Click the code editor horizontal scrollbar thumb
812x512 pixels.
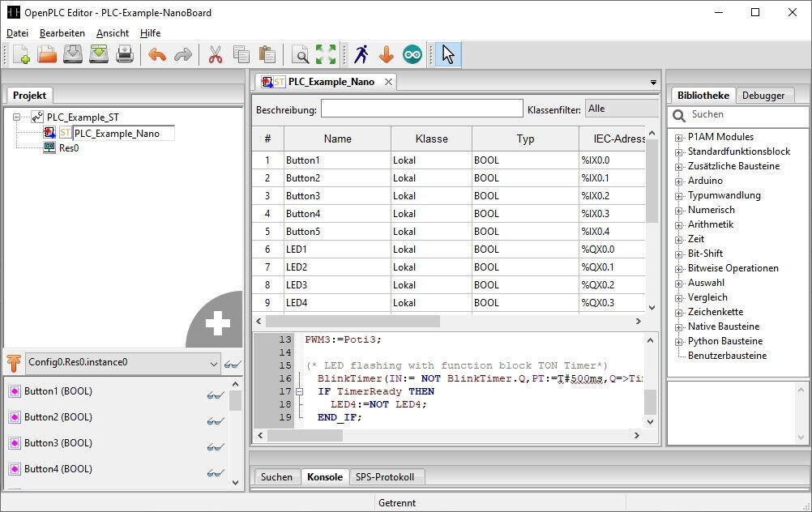pos(305,436)
